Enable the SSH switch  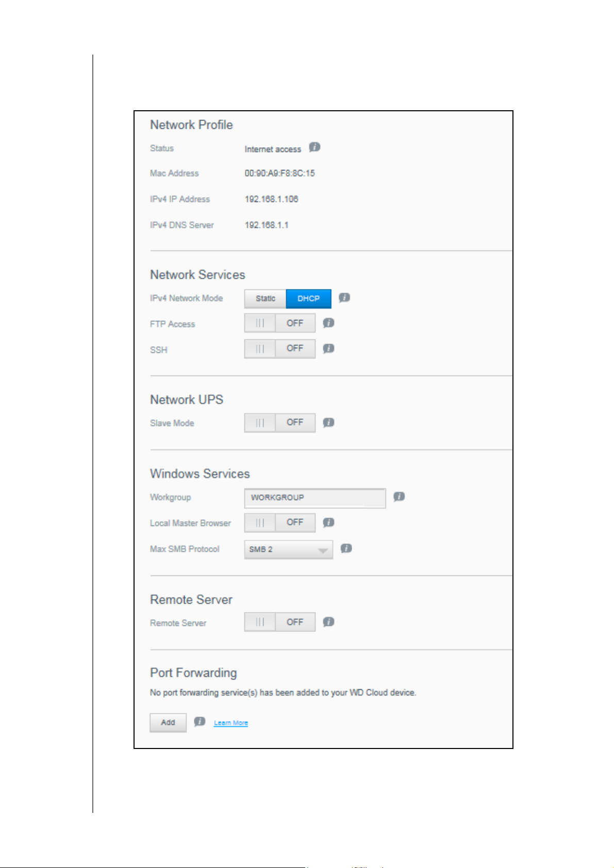[x=279, y=349]
